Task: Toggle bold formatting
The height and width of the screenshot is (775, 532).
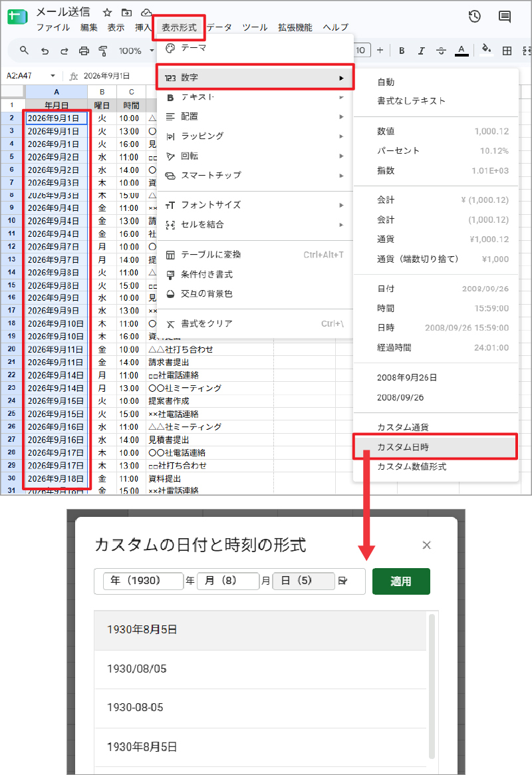Action: (x=402, y=51)
